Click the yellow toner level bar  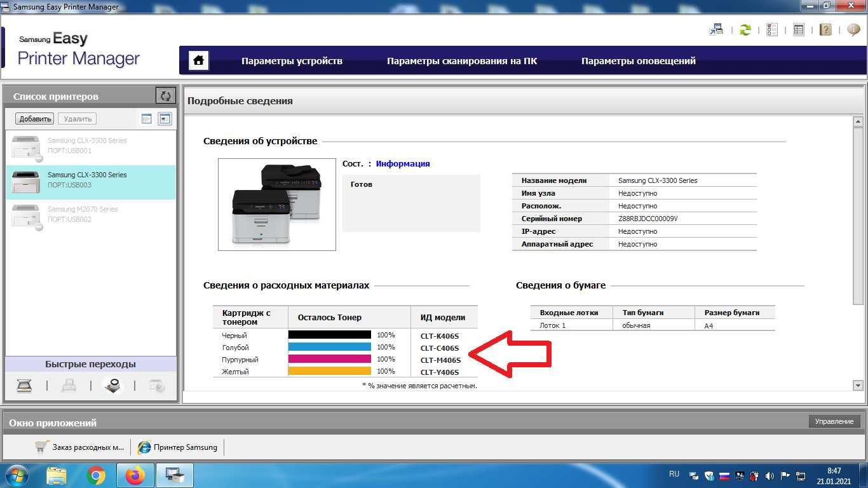tap(329, 371)
